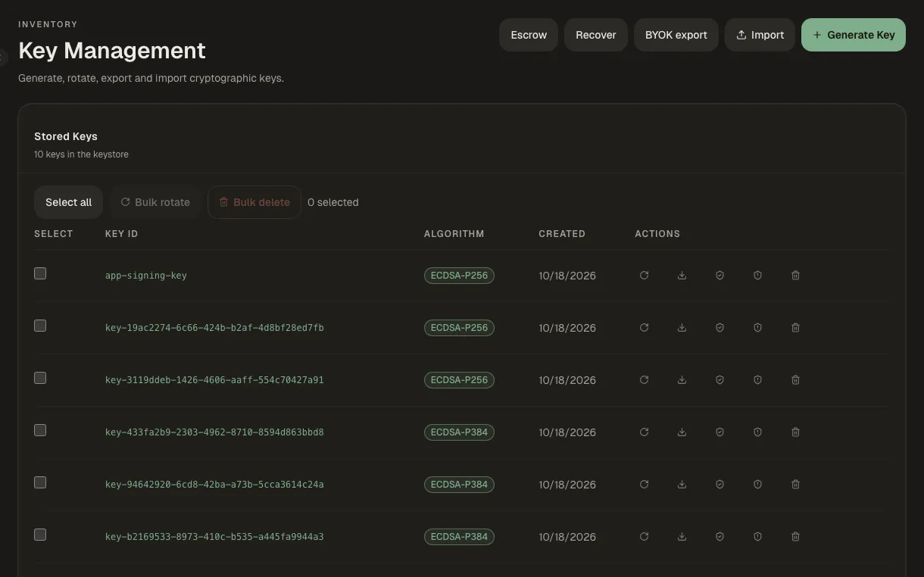This screenshot has height=577, width=924.
Task: Click shield-check icon in key-3119ddeb row
Action: [720, 380]
